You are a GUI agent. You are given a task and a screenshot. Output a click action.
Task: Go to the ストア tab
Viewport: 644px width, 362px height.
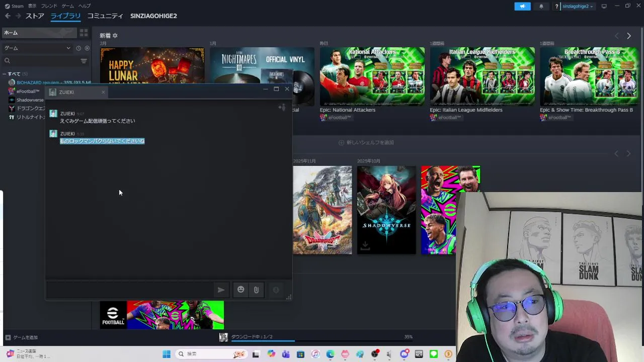click(x=35, y=16)
